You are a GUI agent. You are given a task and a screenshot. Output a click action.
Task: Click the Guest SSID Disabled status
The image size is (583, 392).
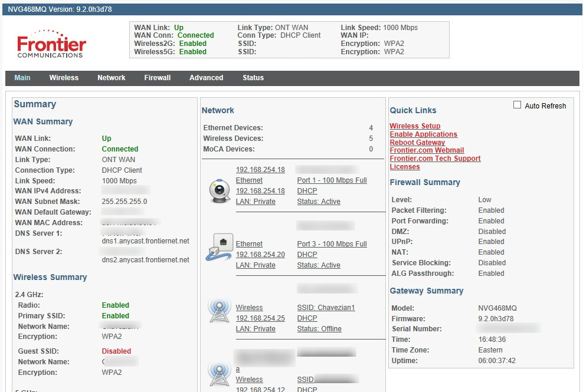(116, 351)
